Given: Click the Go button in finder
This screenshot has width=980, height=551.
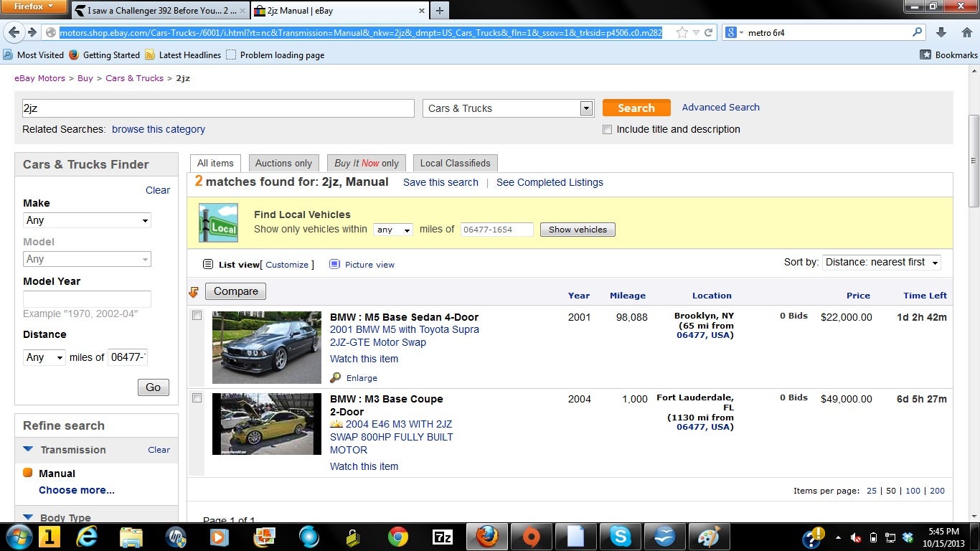Looking at the screenshot, I should point(154,387).
